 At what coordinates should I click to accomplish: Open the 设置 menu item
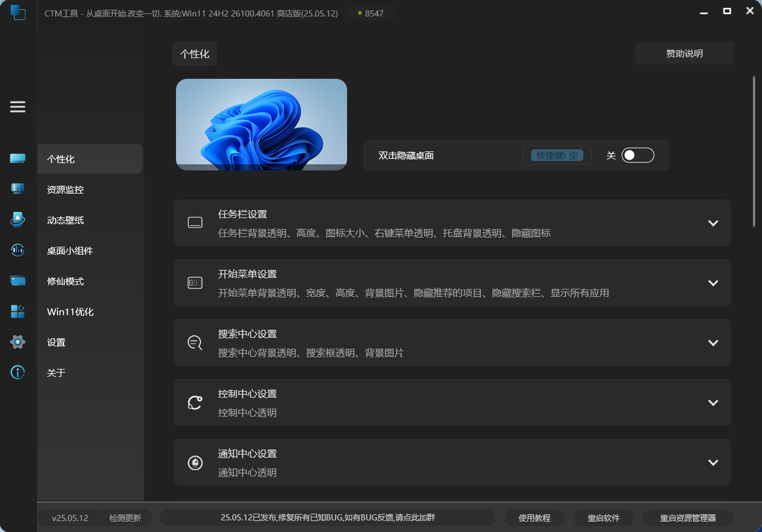point(90,342)
